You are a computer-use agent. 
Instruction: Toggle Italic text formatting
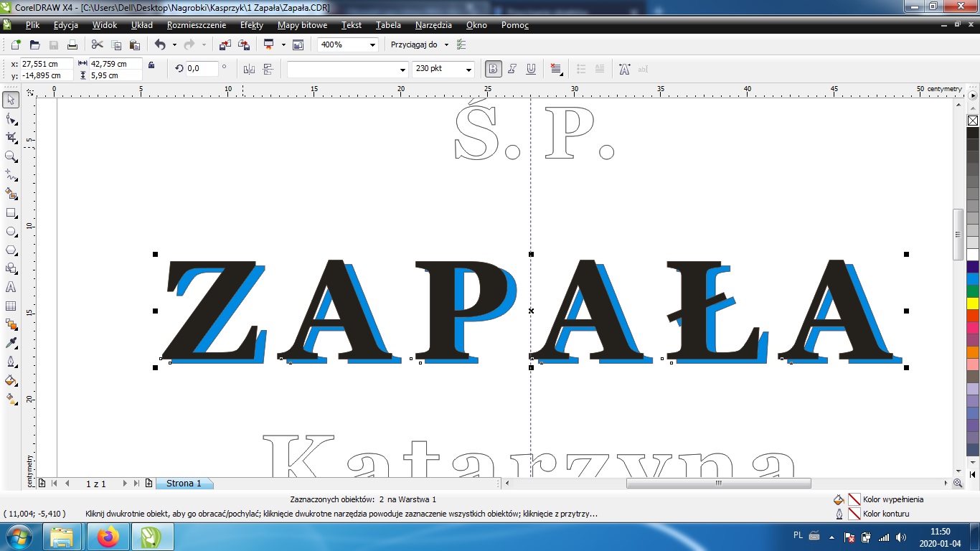click(x=512, y=69)
